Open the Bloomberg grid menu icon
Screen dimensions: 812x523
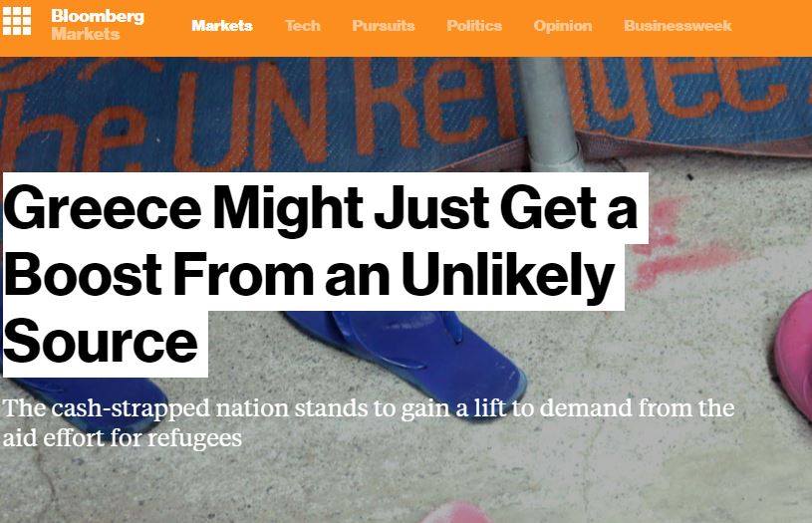(17, 21)
